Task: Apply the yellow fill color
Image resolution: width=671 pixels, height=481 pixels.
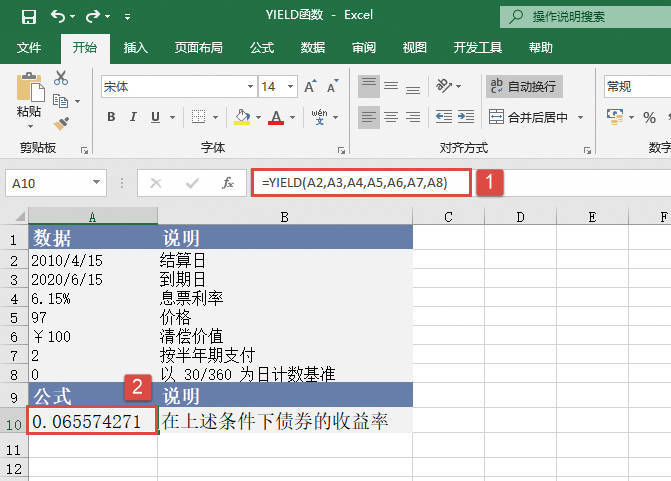Action: pyautogui.click(x=241, y=117)
